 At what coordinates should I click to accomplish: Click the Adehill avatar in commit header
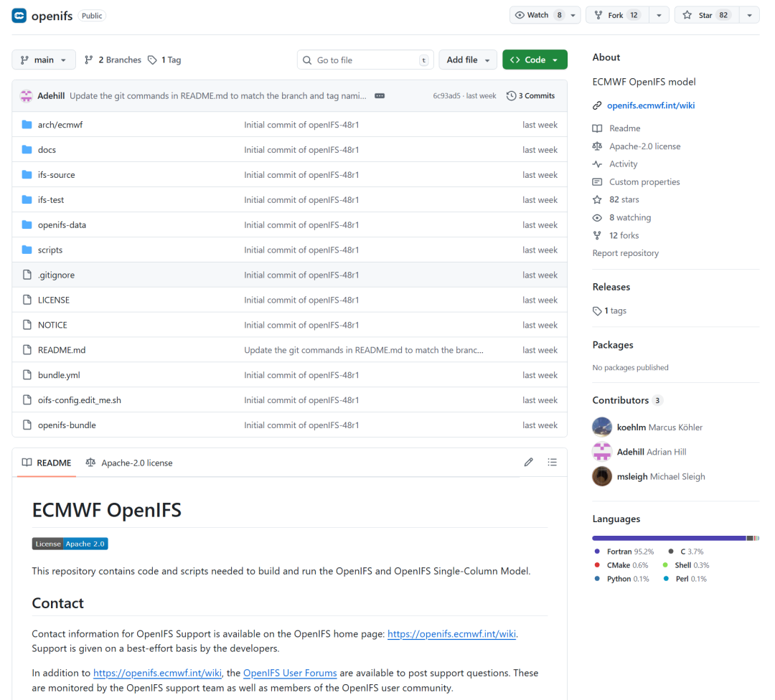click(x=27, y=96)
